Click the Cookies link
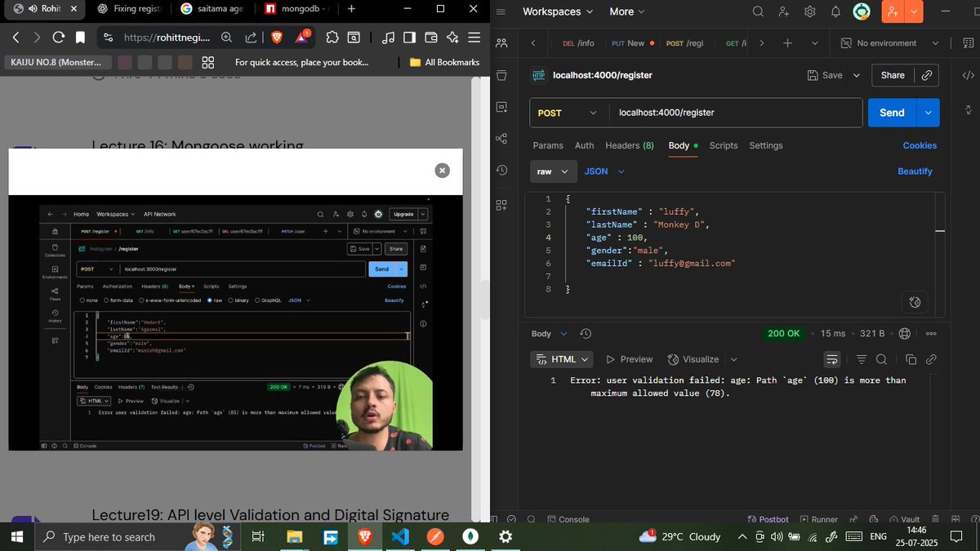Viewport: 980px width, 551px height. pyautogui.click(x=920, y=145)
